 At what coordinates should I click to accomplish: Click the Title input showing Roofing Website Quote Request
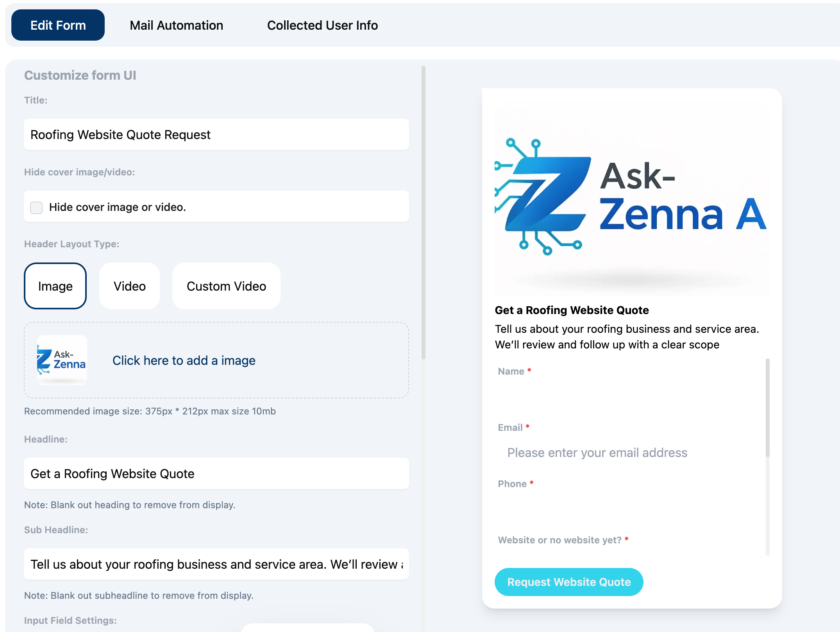click(x=216, y=134)
